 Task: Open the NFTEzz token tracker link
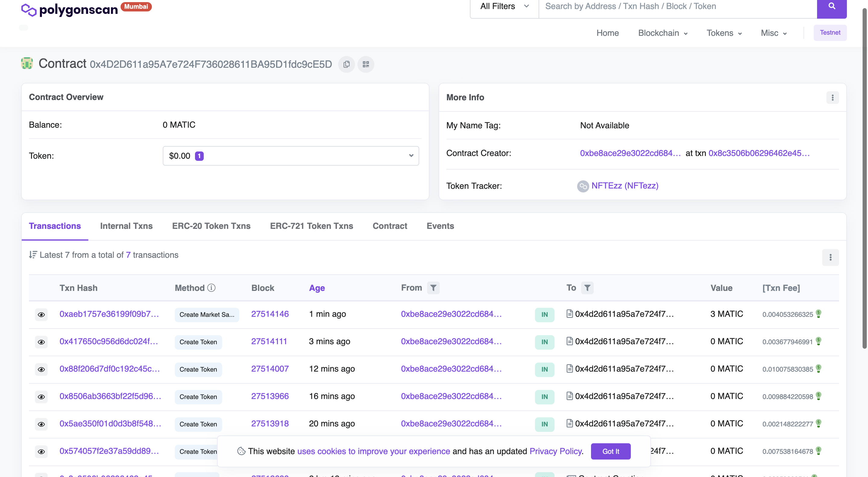[x=624, y=186]
